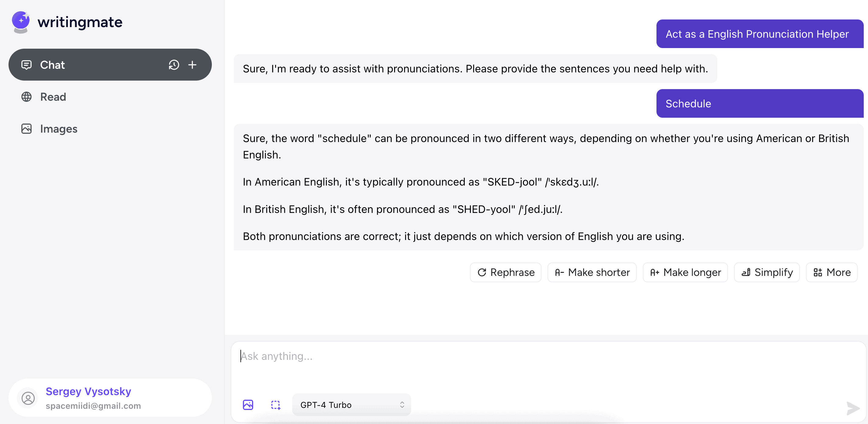The image size is (868, 424).
Task: Click the chat bubble icon beside Chat
Action: [x=26, y=65]
